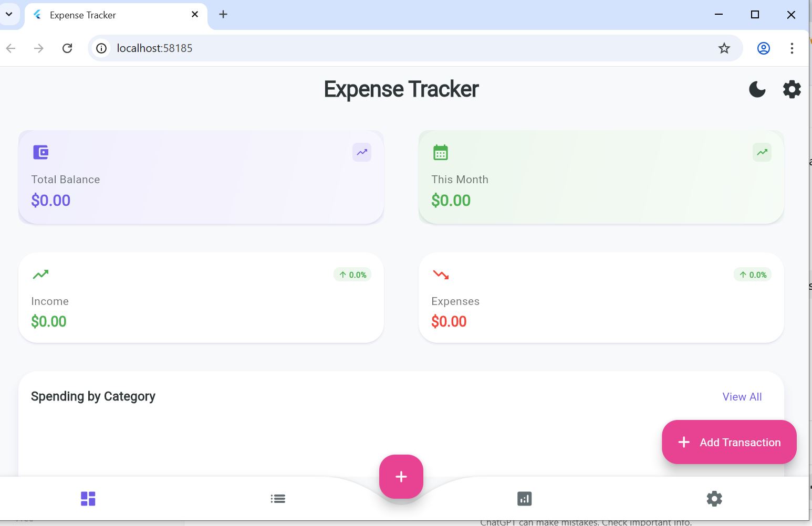
Task: Click the calendar icon on This Month card
Action: (440, 152)
